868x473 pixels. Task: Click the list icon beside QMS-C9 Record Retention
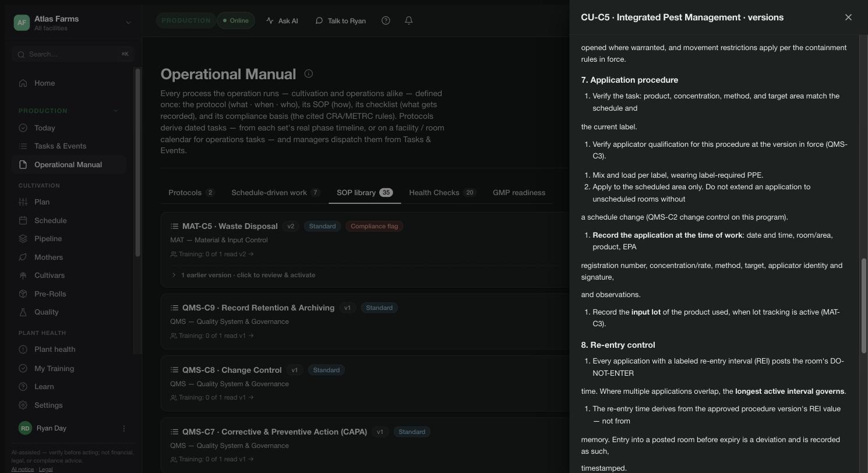(174, 308)
